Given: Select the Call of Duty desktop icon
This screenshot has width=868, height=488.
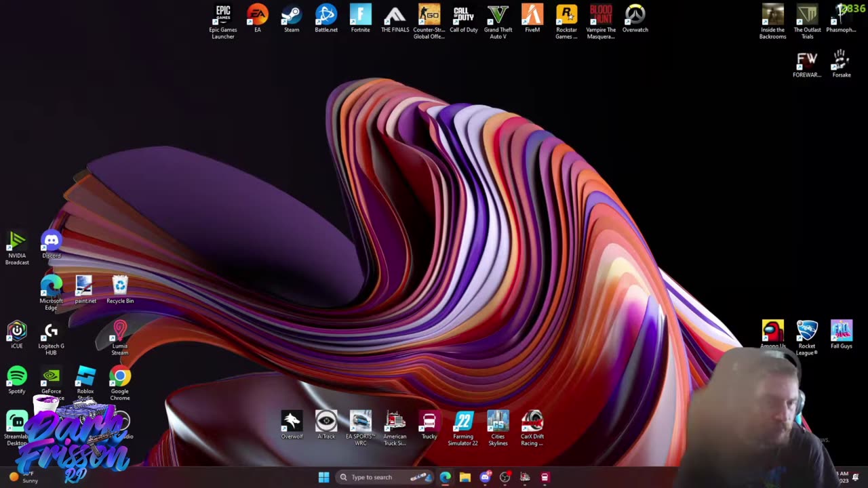Looking at the screenshot, I should (x=464, y=18).
